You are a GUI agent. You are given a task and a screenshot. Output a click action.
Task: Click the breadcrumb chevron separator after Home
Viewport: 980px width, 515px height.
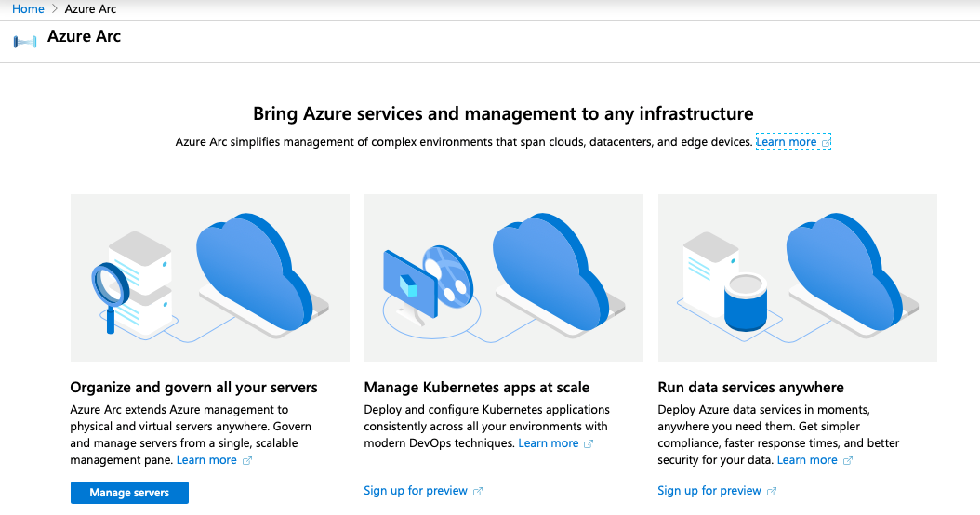(54, 8)
